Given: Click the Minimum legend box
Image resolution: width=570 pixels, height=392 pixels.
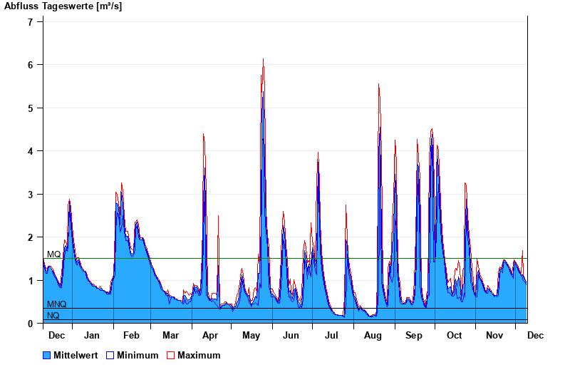Looking at the screenshot, I should (x=110, y=355).
